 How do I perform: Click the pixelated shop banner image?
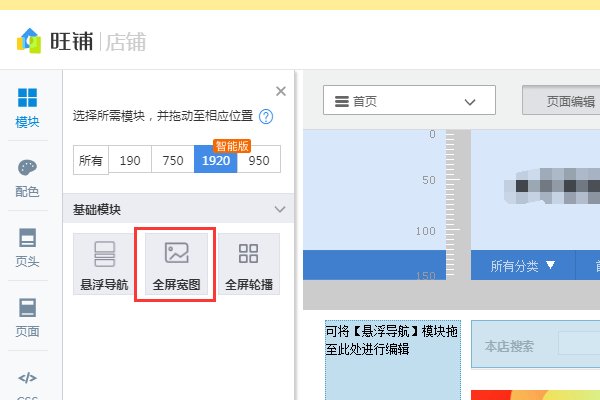click(x=552, y=186)
